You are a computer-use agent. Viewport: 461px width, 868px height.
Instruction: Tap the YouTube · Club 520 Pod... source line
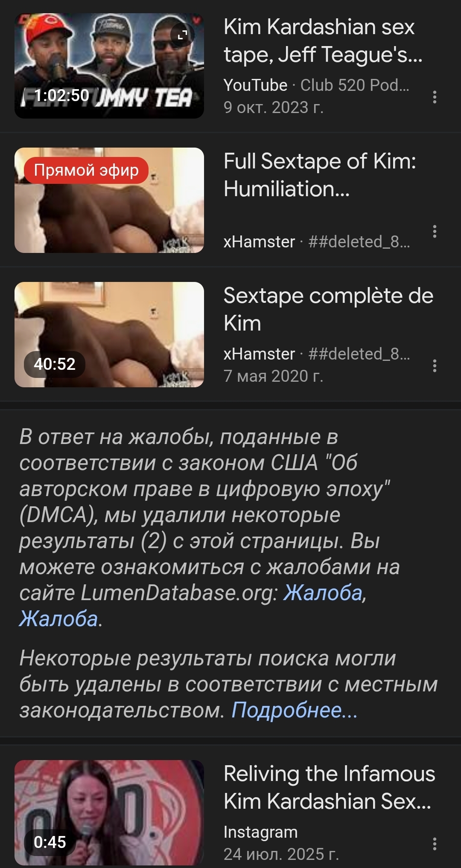pos(316,85)
